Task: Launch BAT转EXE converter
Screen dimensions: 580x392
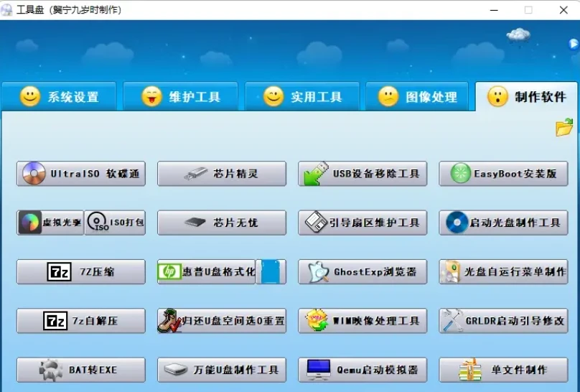Action: 81,370
